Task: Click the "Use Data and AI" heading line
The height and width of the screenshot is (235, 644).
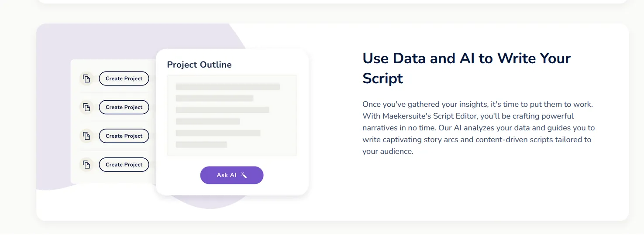Action: pyautogui.click(x=466, y=58)
